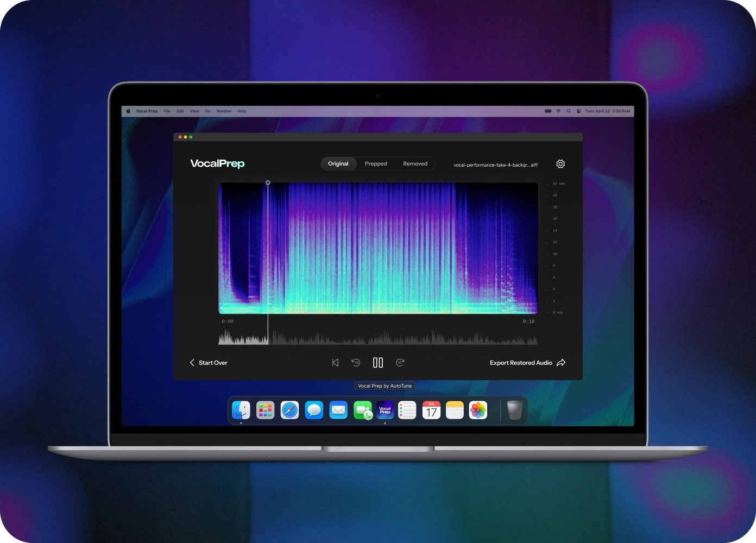This screenshot has width=756, height=543.
Task: Skip forward 10 seconds
Action: [x=400, y=363]
